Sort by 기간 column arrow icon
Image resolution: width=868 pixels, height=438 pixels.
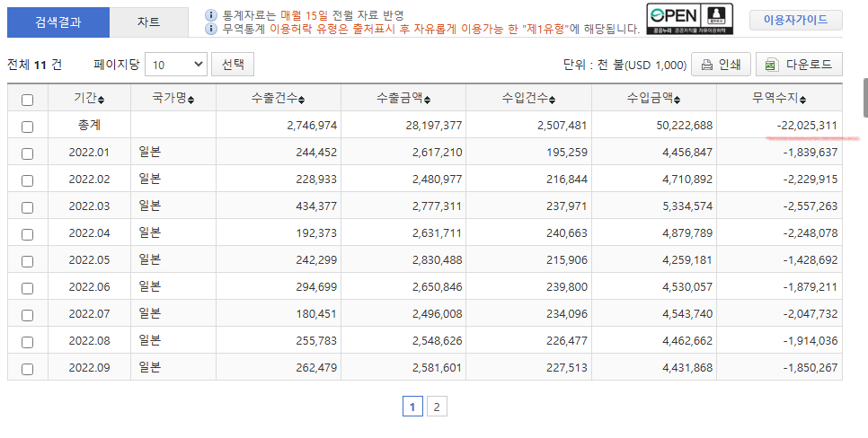tap(101, 99)
